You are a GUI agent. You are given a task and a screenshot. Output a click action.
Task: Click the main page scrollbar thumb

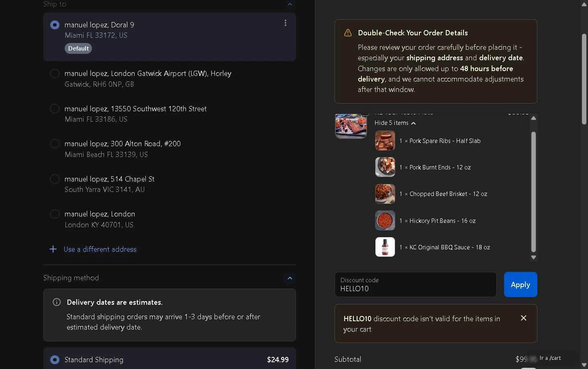584,79
